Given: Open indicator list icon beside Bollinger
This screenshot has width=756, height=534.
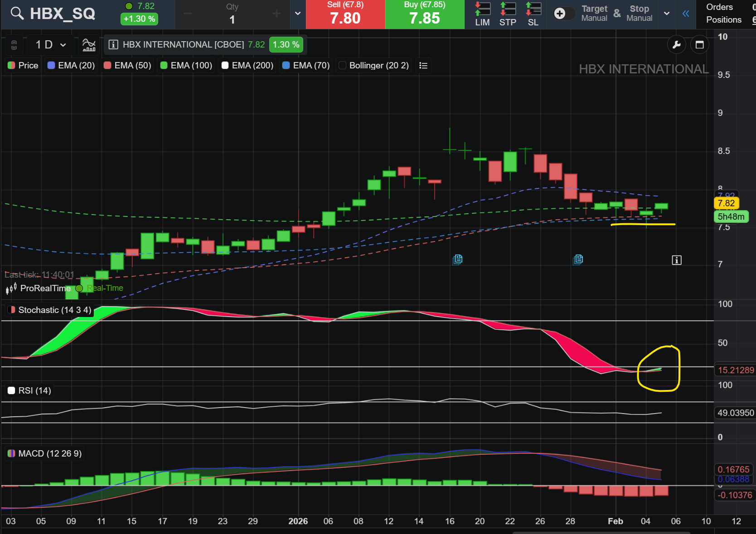Looking at the screenshot, I should pyautogui.click(x=423, y=66).
